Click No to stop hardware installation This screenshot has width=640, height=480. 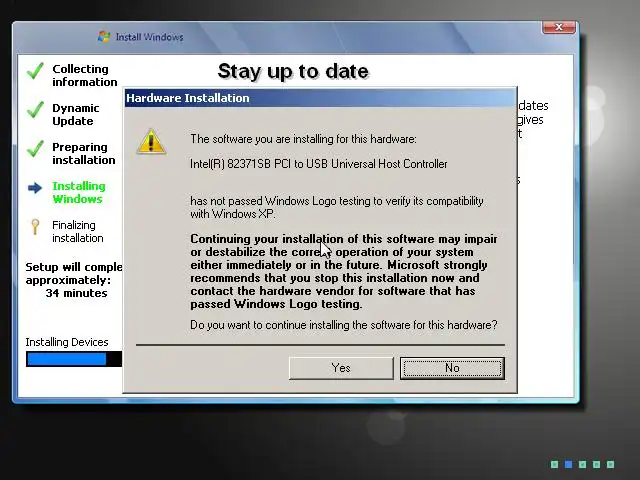tap(452, 368)
